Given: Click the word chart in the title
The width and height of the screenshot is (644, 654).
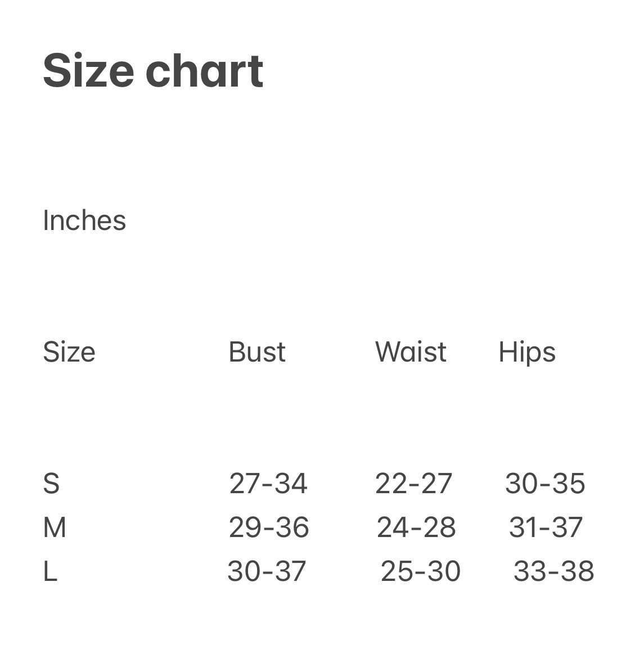Looking at the screenshot, I should (x=204, y=71).
